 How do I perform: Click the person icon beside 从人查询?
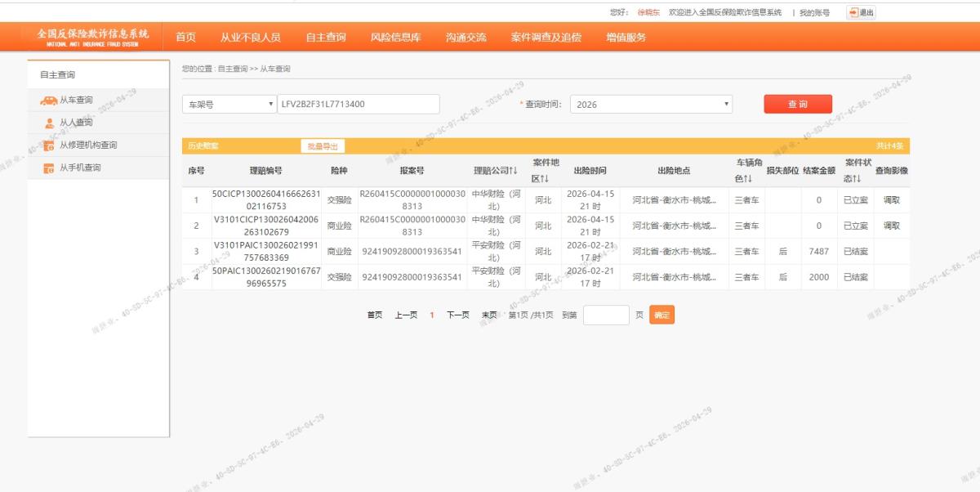(x=49, y=123)
